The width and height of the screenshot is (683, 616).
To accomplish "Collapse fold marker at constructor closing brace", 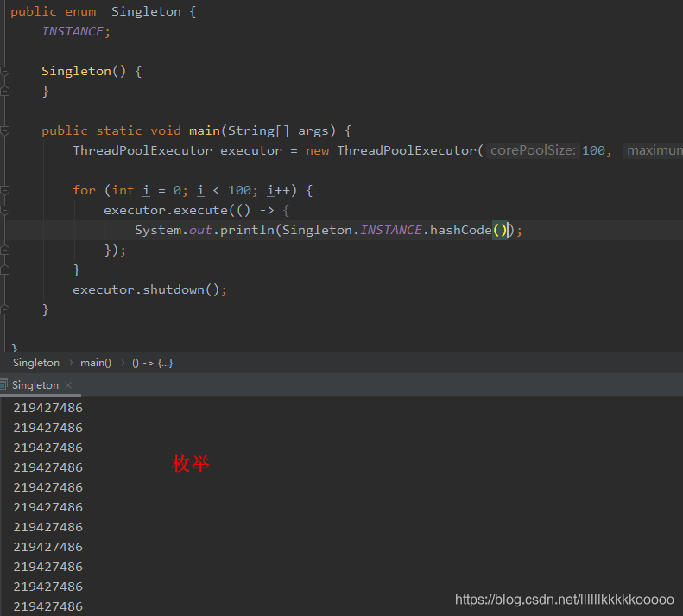I will coord(5,91).
